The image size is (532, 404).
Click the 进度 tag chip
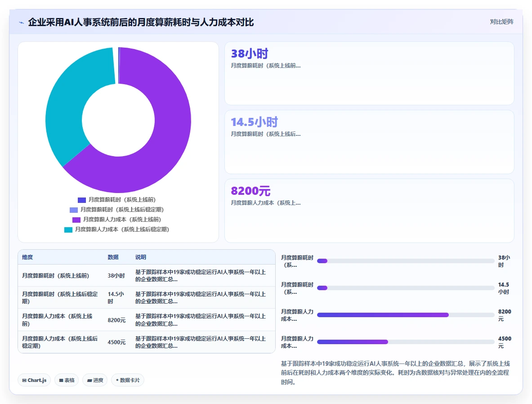point(95,380)
